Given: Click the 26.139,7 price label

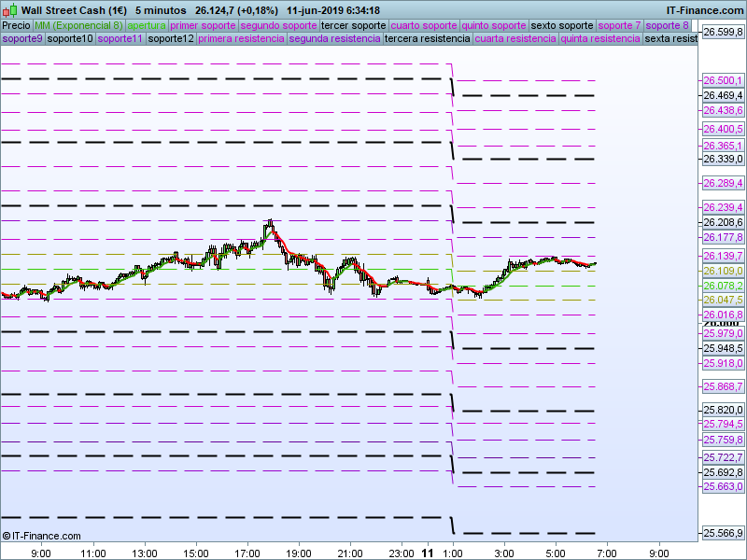Looking at the screenshot, I should 723,256.
